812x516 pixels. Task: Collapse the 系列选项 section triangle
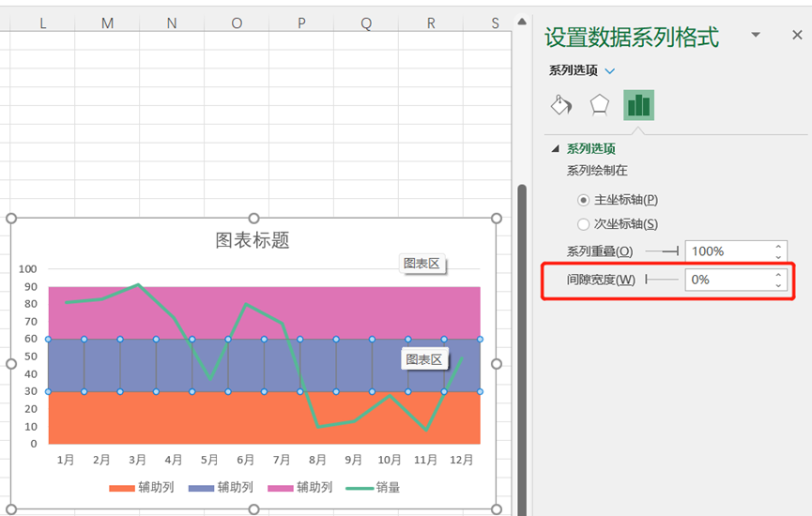(556, 148)
